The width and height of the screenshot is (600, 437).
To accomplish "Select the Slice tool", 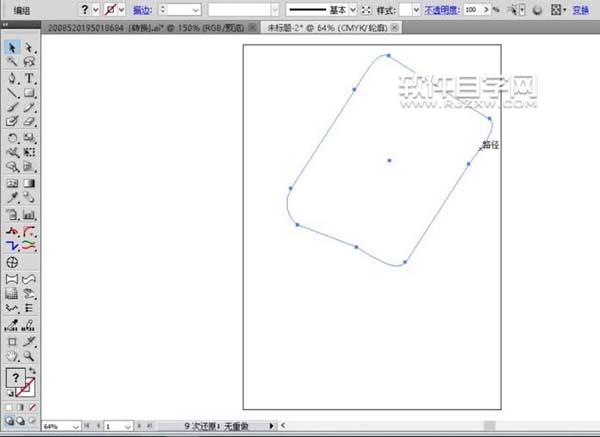I will pos(29,341).
